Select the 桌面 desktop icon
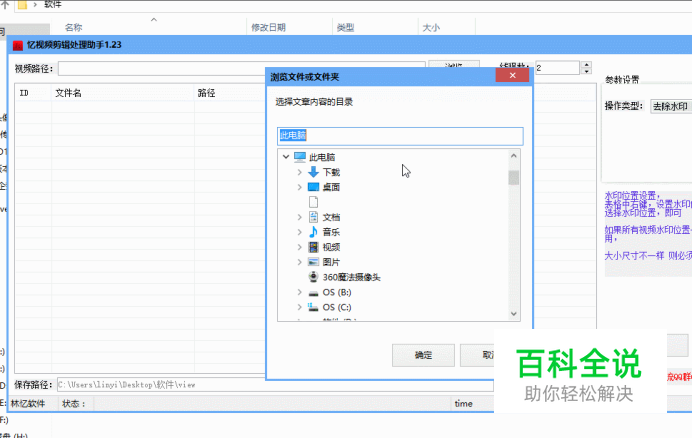692x438 pixels. click(313, 187)
